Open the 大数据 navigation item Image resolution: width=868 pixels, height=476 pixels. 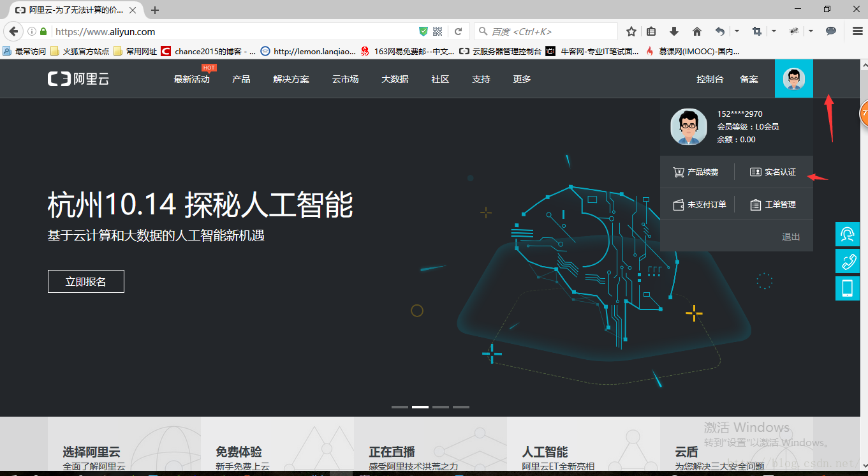395,79
